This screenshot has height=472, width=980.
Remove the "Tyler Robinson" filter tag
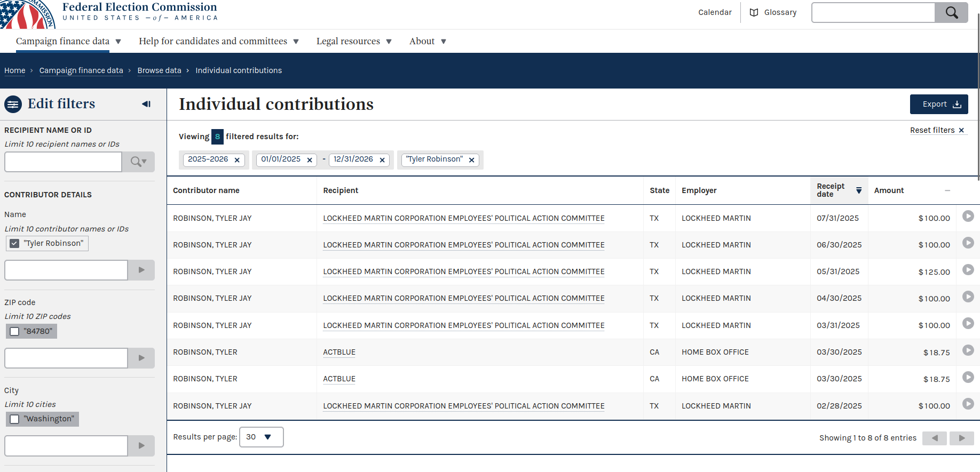pyautogui.click(x=471, y=160)
